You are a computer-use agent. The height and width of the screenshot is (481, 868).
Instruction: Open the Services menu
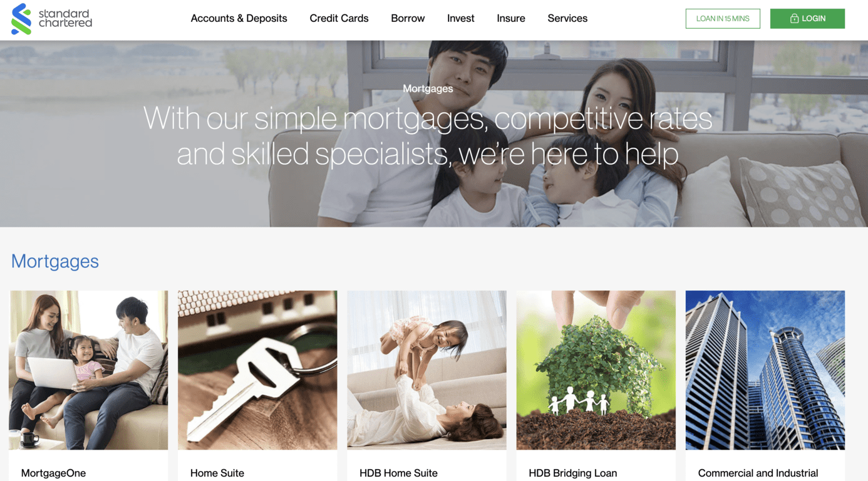[567, 19]
